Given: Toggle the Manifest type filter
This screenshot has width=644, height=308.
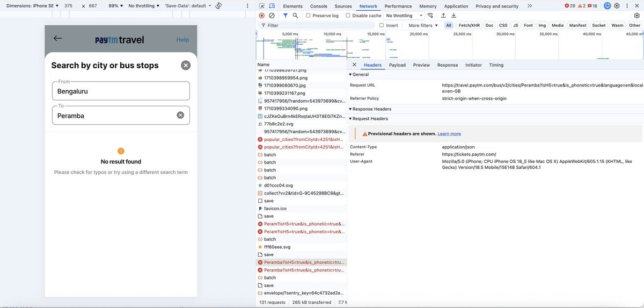Looking at the screenshot, I should coord(578,25).
